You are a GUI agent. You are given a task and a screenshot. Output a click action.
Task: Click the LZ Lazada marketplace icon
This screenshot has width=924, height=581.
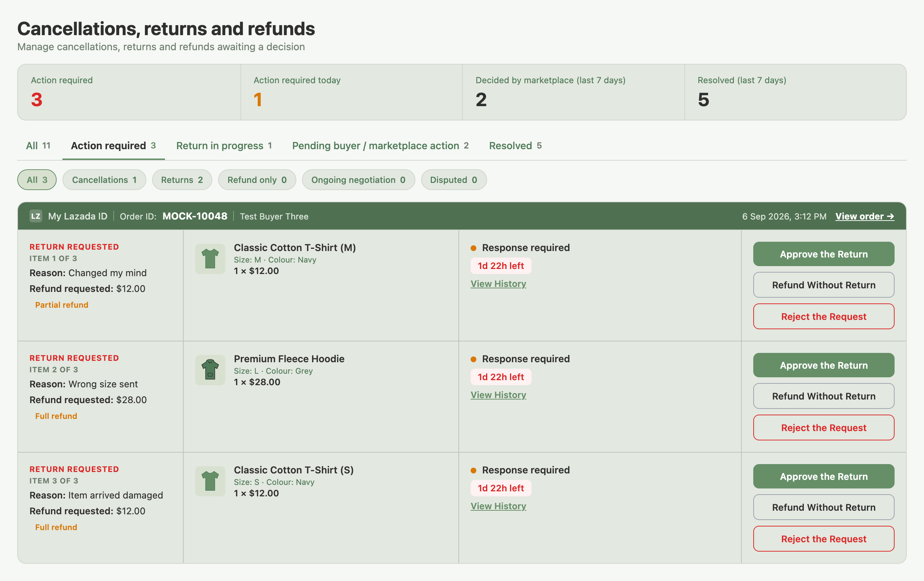36,216
